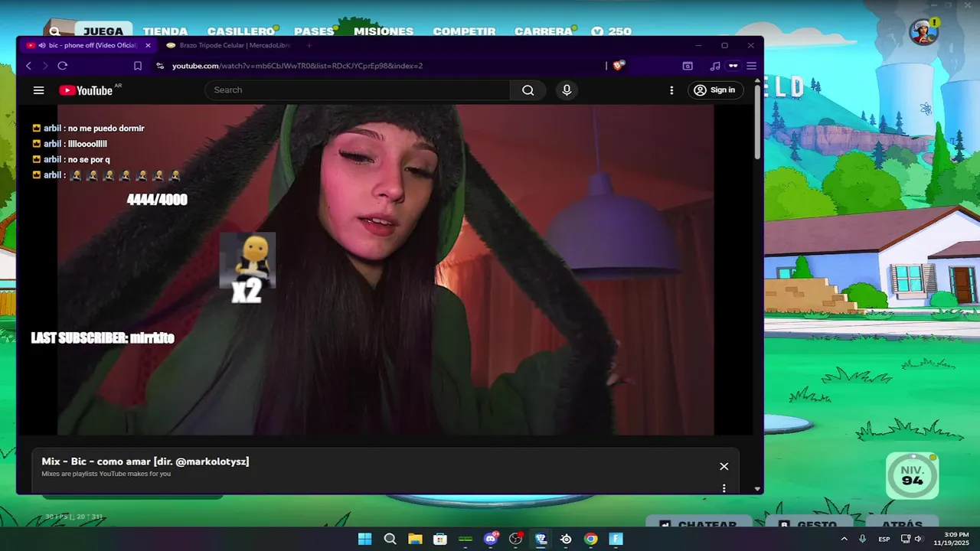
Task: Open the media playlist music-note icon
Action: [x=715, y=66]
